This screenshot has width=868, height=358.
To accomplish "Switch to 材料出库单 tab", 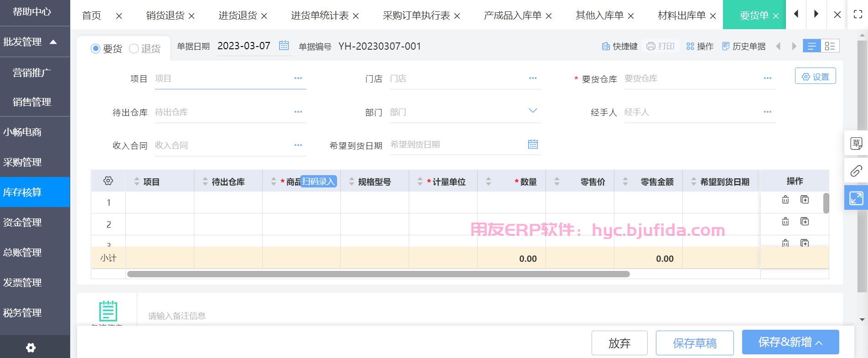I will click(x=681, y=16).
